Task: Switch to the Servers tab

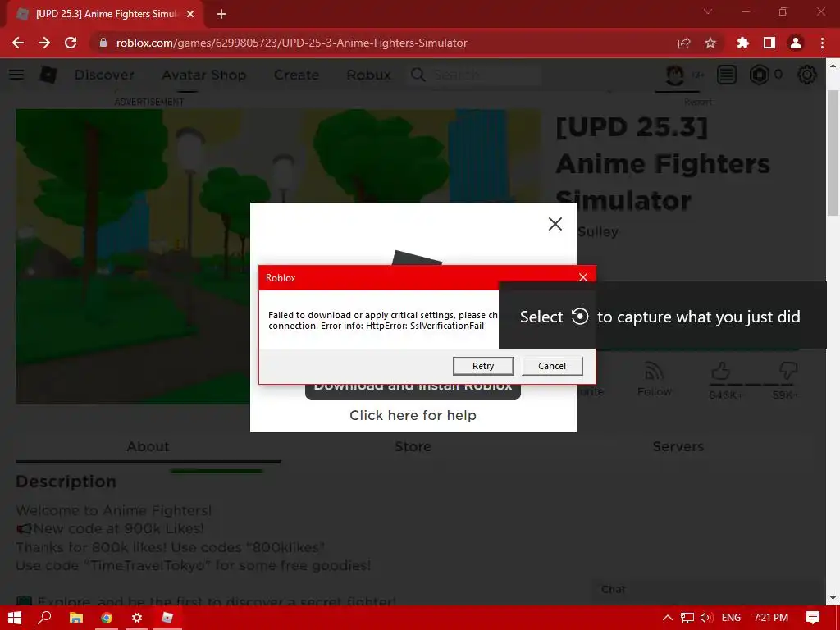Action: [x=678, y=446]
